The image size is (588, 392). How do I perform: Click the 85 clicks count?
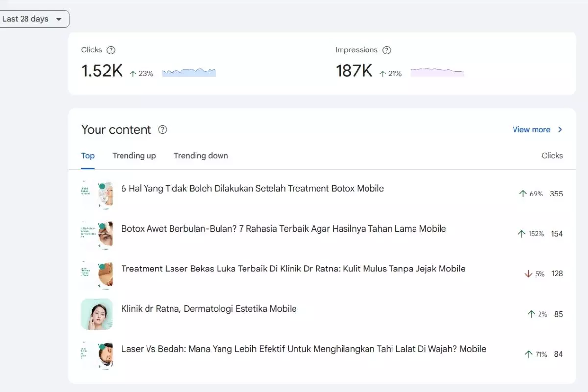(x=559, y=314)
